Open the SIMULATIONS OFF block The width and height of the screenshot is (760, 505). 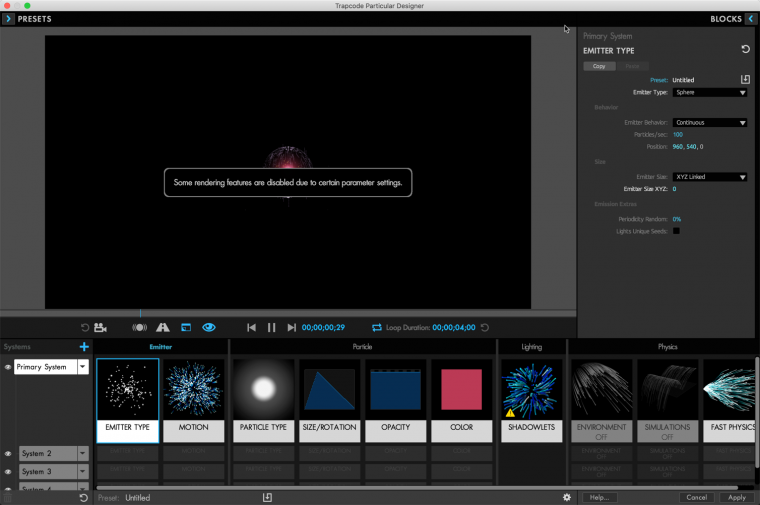[667, 400]
